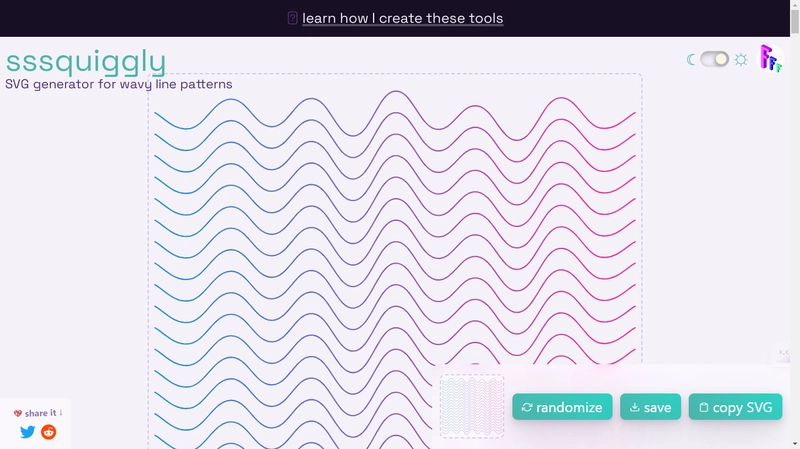Click the question-mark icon in the banner

[292, 18]
